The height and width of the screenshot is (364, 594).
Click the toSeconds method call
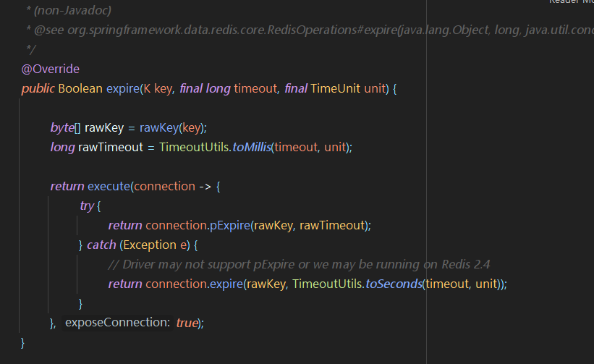(394, 284)
